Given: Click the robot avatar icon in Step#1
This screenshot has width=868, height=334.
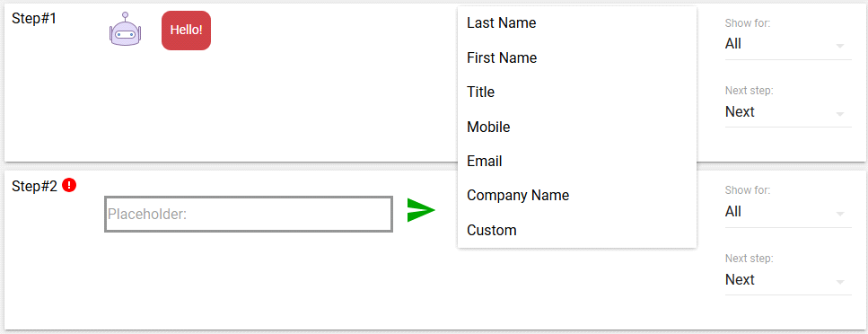Looking at the screenshot, I should coord(125,30).
